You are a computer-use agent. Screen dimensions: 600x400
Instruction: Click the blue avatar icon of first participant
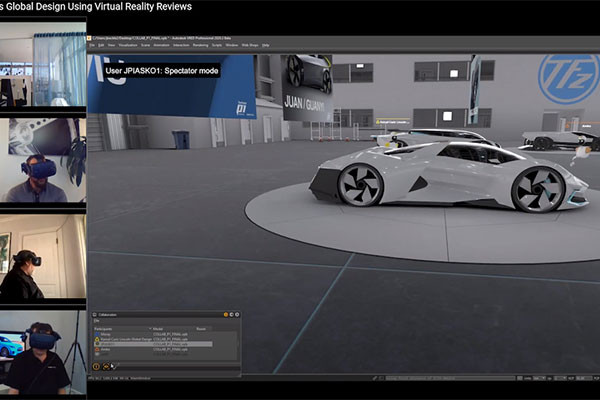[x=97, y=334]
